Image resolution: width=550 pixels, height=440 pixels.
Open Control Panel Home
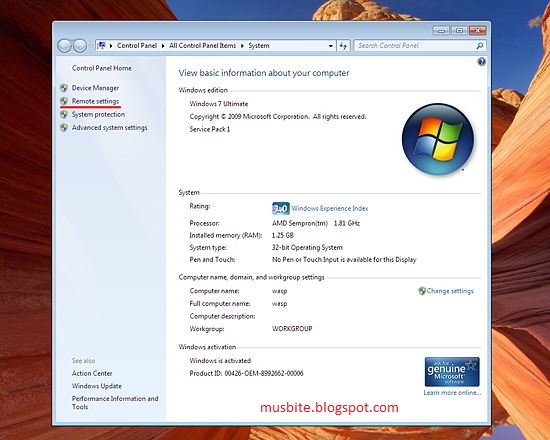102,68
